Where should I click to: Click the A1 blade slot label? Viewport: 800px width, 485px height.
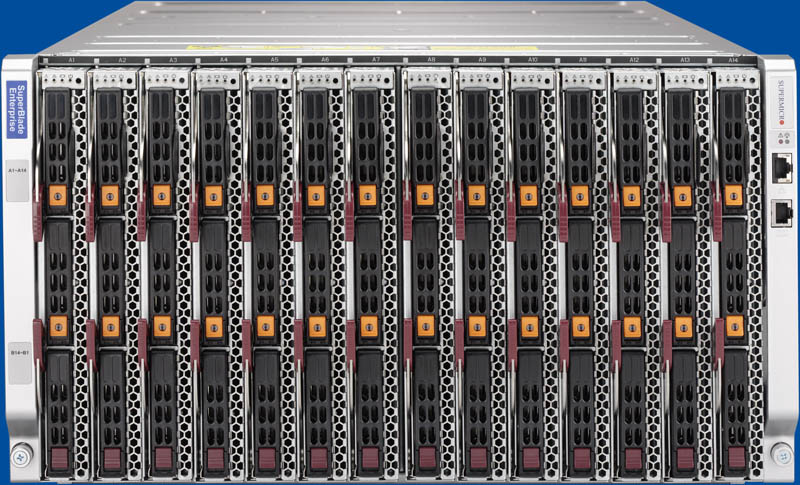point(72,60)
